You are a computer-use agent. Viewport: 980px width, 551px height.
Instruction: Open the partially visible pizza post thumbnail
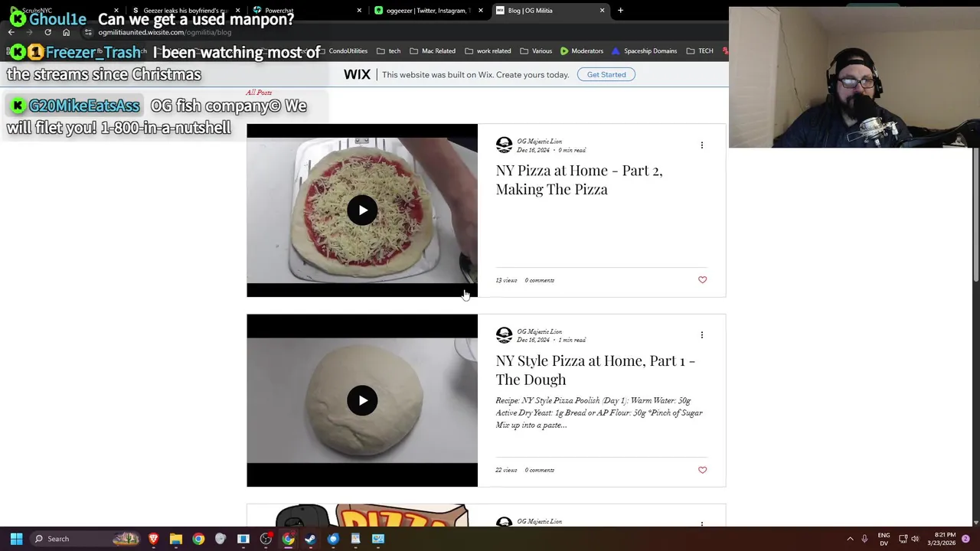362,517
